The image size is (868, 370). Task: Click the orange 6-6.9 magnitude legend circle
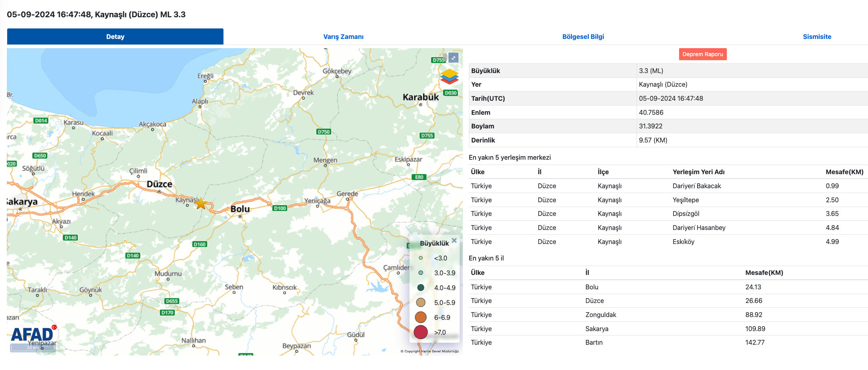pyautogui.click(x=420, y=317)
